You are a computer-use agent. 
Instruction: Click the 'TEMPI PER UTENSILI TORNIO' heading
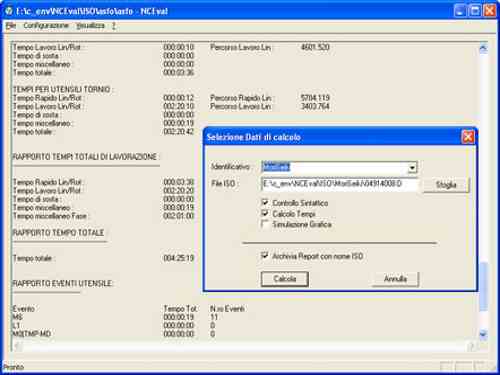[x=63, y=89]
